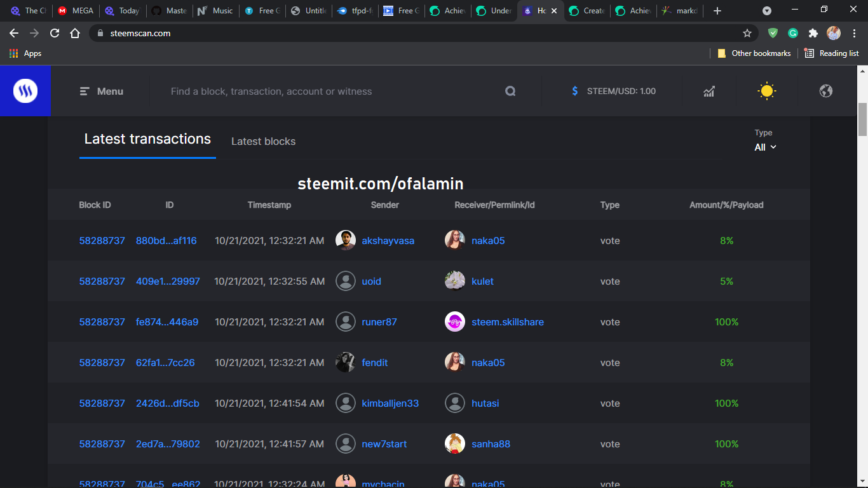Reload the page with refresh icon
The width and height of the screenshot is (868, 488).
point(55,33)
